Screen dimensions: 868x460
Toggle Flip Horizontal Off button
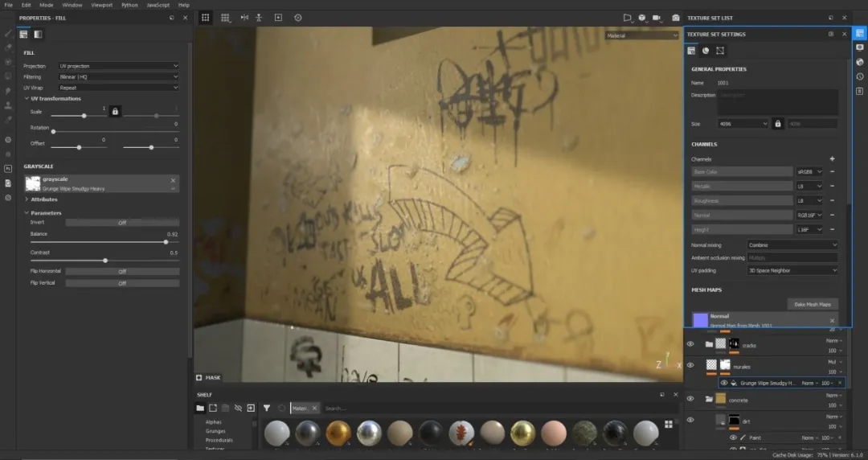(x=122, y=272)
